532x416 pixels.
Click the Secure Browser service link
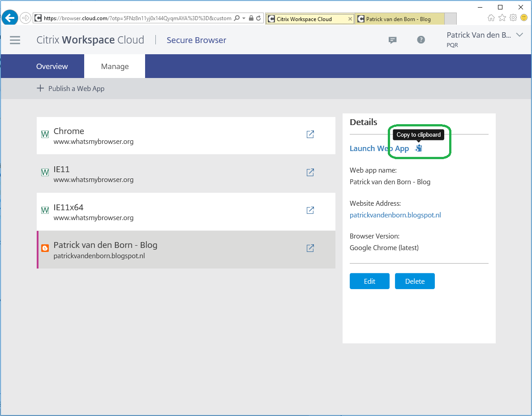pos(197,40)
